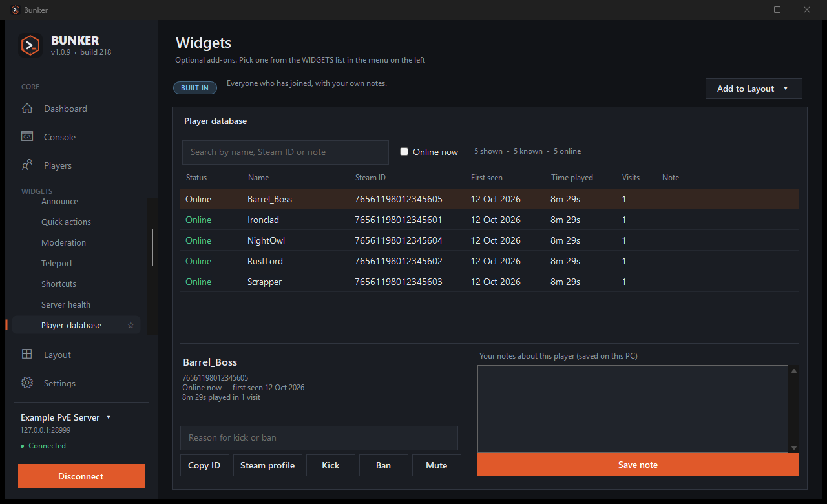The image size is (827, 504).
Task: Open the Settings page
Action: point(59,383)
